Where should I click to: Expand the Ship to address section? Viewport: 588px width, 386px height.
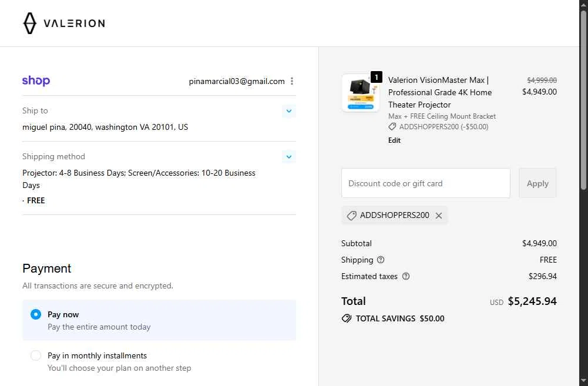[289, 111]
